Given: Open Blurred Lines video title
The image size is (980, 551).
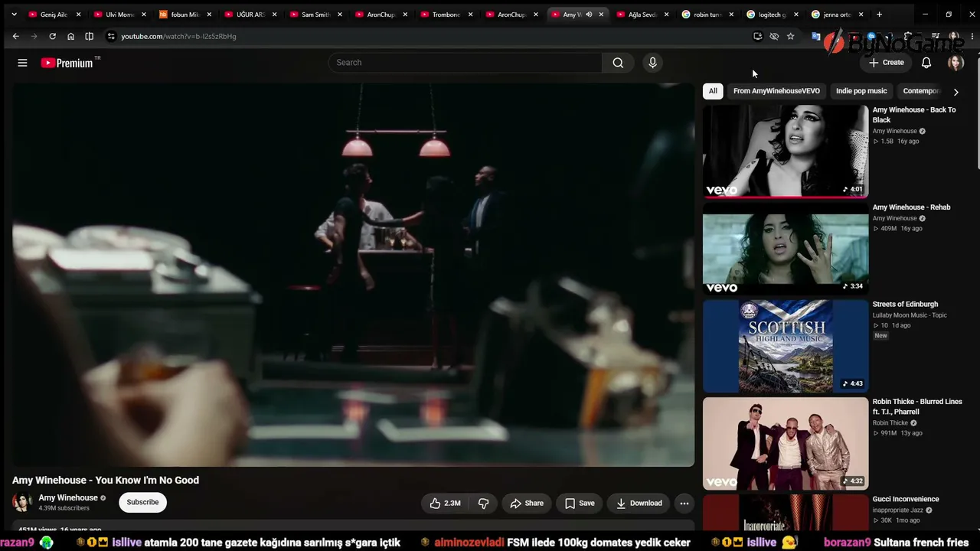Looking at the screenshot, I should [x=917, y=406].
